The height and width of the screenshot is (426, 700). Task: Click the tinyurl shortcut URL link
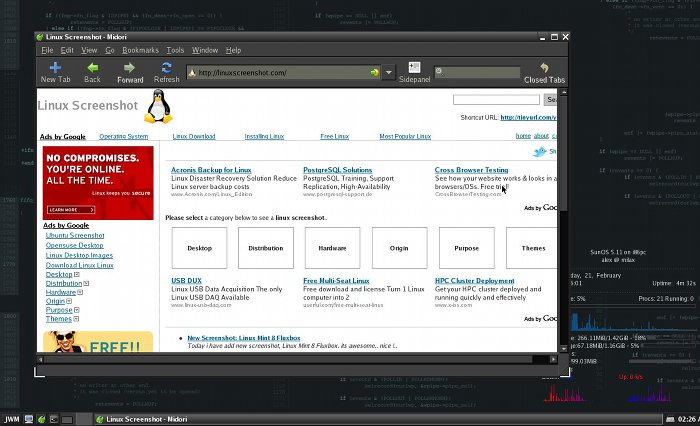pyautogui.click(x=528, y=117)
